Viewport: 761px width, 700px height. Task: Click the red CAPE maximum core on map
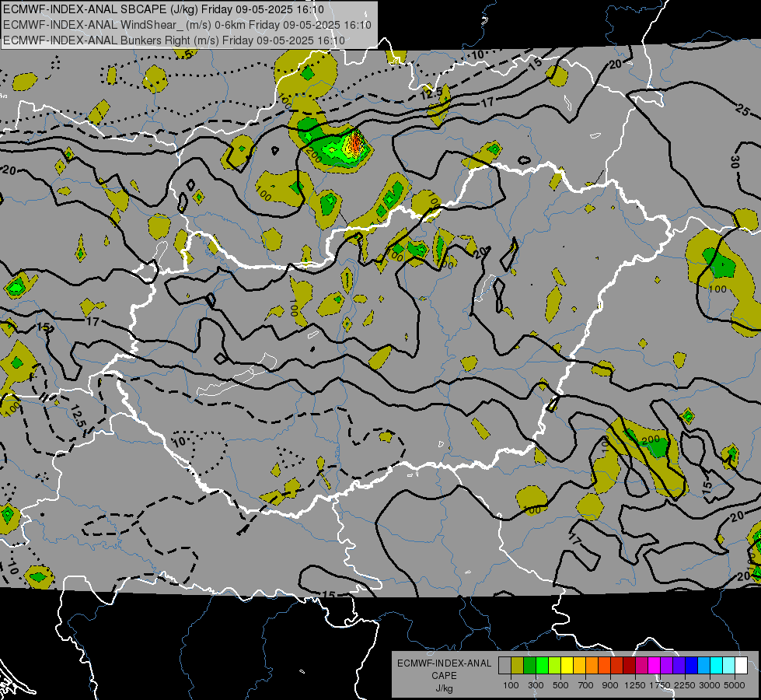(x=356, y=143)
